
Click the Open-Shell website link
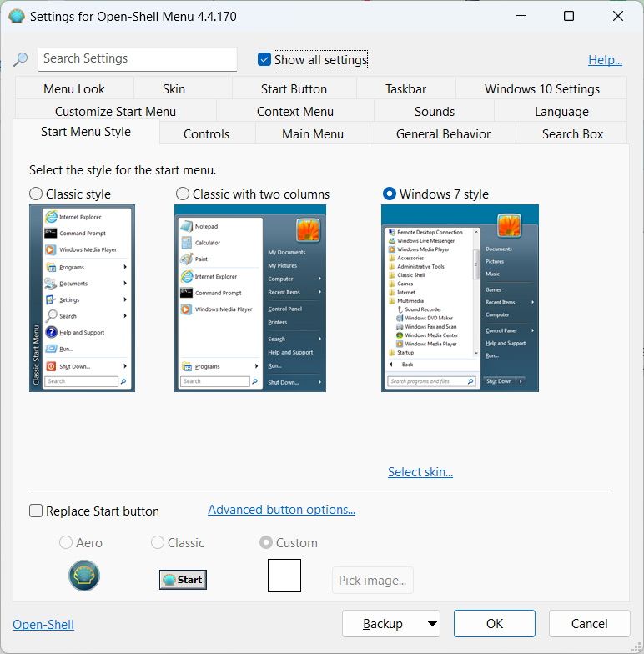click(x=43, y=624)
